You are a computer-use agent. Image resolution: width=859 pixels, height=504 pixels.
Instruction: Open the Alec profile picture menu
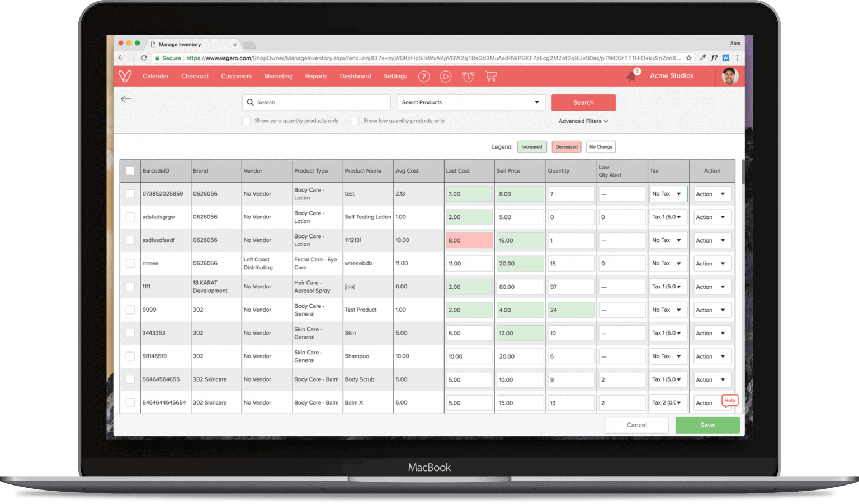click(730, 76)
